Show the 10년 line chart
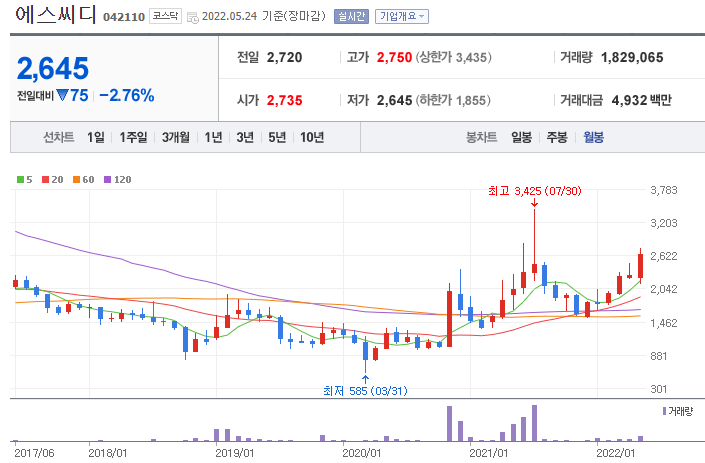This screenshot has width=705, height=463. click(x=312, y=137)
